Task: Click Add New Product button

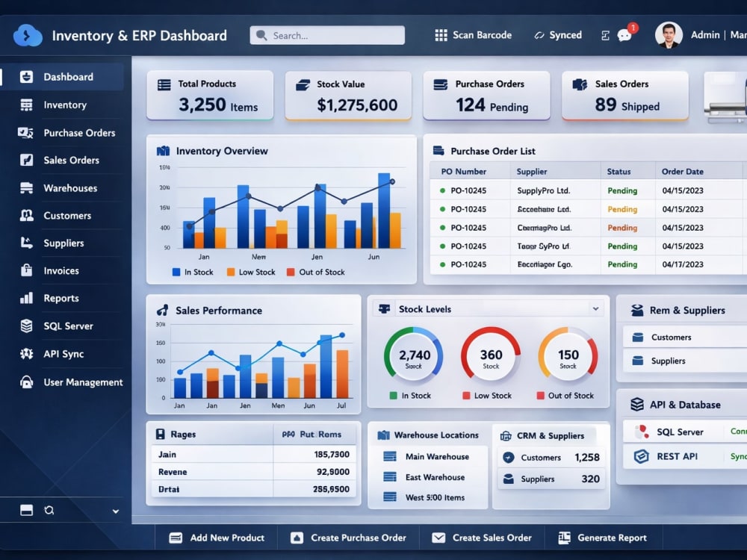Action: 217,538
